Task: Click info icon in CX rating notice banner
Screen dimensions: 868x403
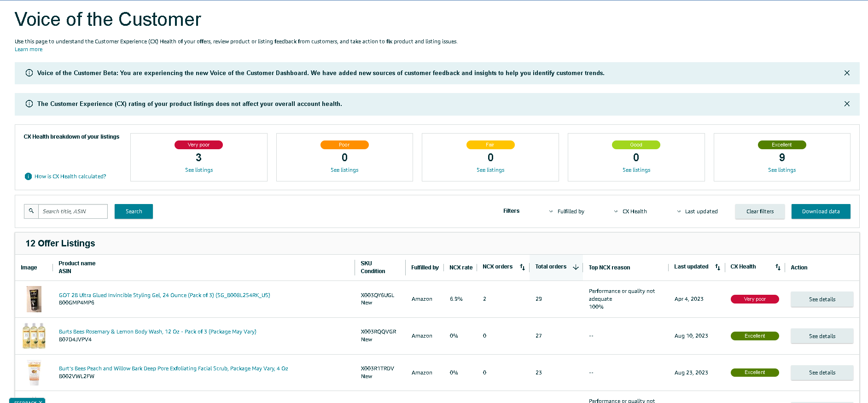Action: tap(29, 104)
